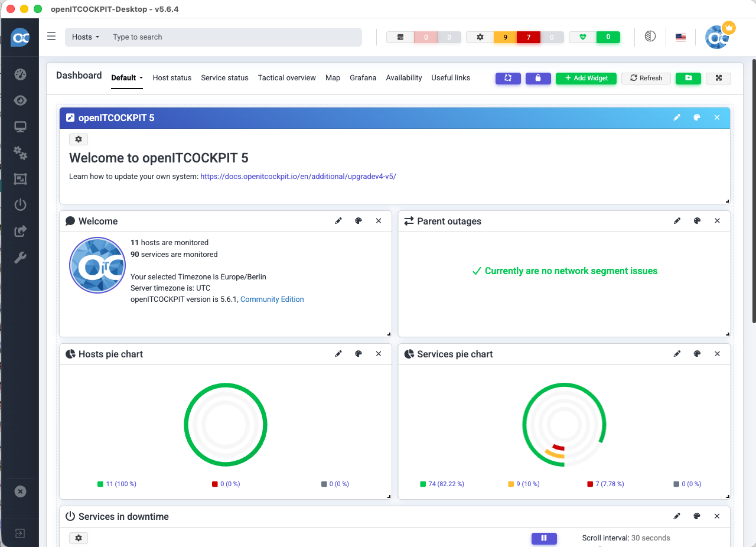Open the Dashboard gauge icon in sidebar

tap(20, 74)
